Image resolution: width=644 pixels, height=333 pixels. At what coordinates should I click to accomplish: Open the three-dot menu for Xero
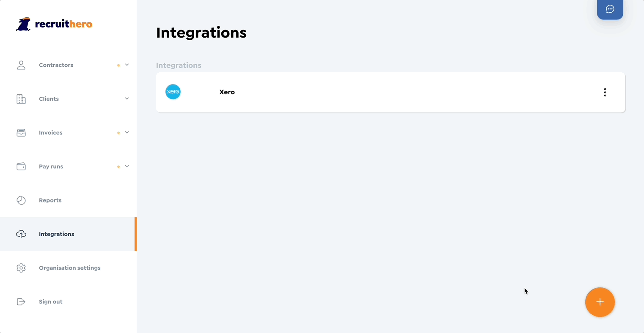[605, 92]
